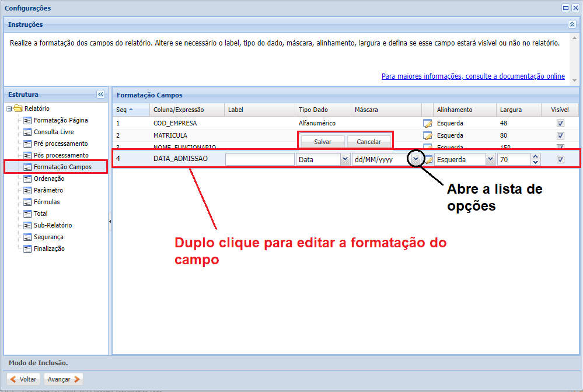Increase Largura using the up stepper arrow
This screenshot has height=392, width=583.
click(535, 156)
